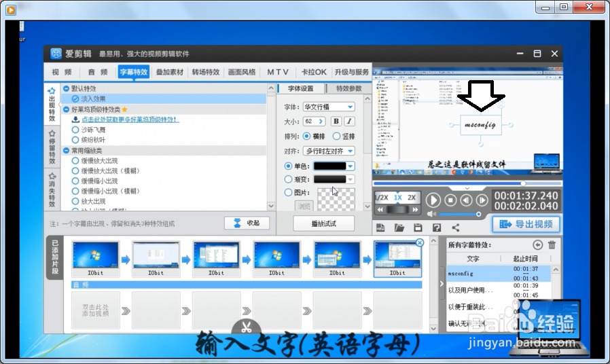Open an existing project via the folder icon
Screen dimensions: 610x364
tap(399, 228)
